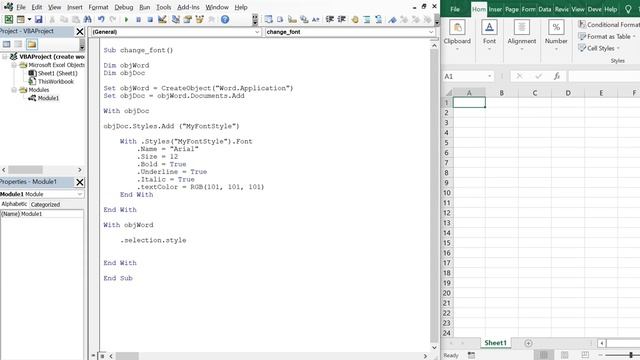Click the Project panel horizontal scrollbar thumb
This screenshot has width=640, height=360.
(25, 169)
